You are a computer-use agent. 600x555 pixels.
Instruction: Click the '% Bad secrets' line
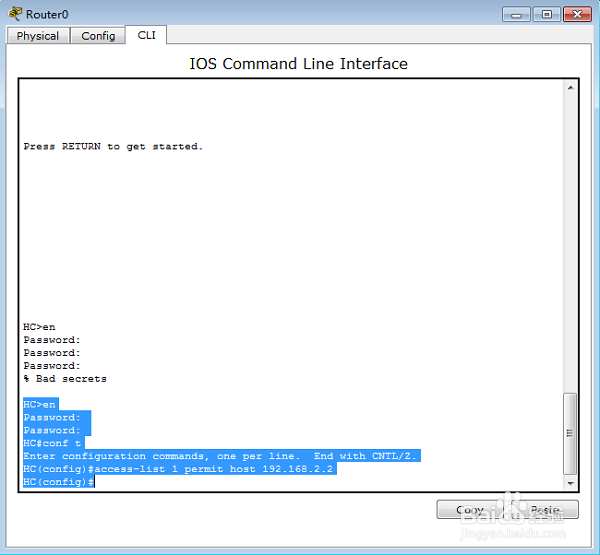click(x=65, y=379)
